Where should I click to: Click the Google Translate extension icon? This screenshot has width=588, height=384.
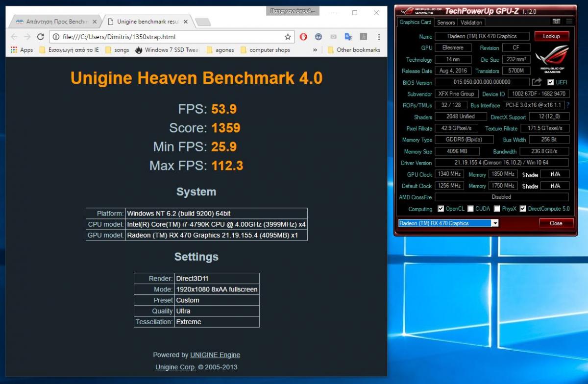click(x=348, y=37)
